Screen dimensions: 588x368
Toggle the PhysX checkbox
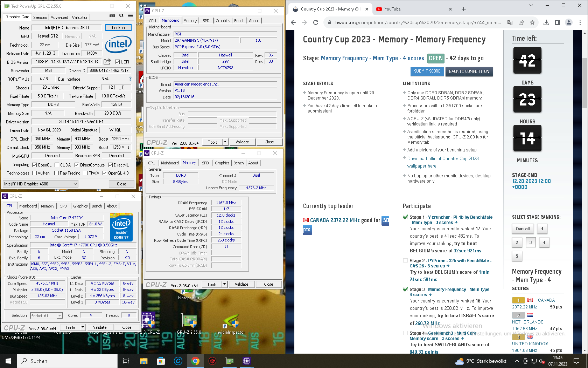85,173
